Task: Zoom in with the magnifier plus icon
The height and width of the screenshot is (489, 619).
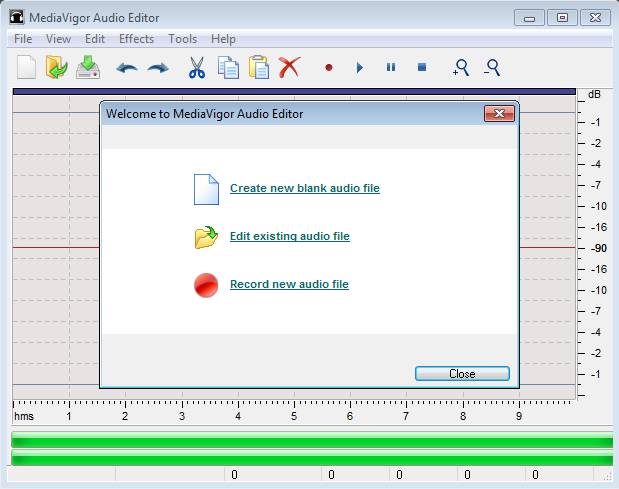Action: pos(460,68)
